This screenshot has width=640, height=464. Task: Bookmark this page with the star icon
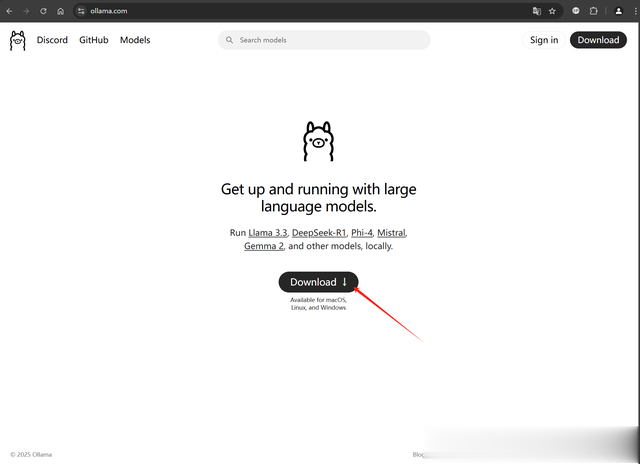coord(552,11)
